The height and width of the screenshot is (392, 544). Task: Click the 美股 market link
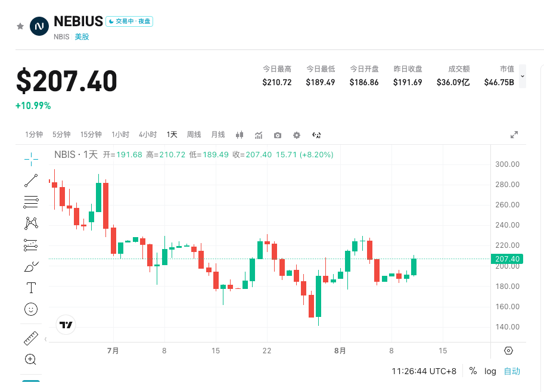click(82, 37)
